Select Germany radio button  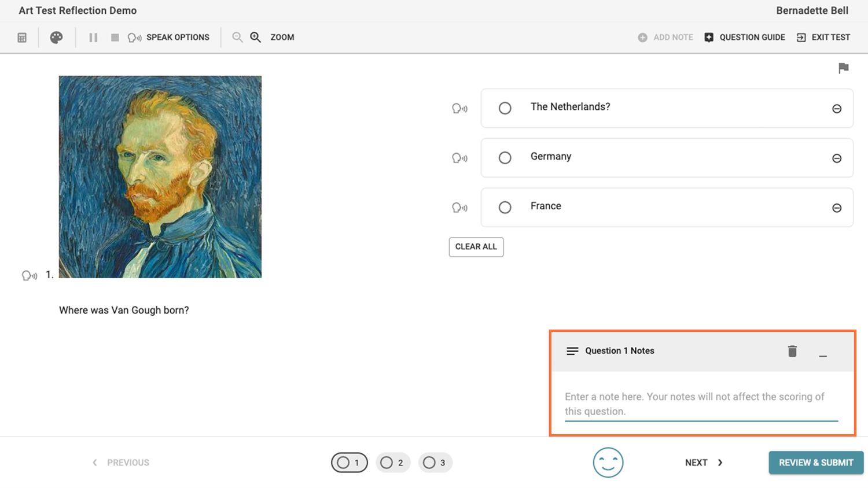pyautogui.click(x=505, y=158)
